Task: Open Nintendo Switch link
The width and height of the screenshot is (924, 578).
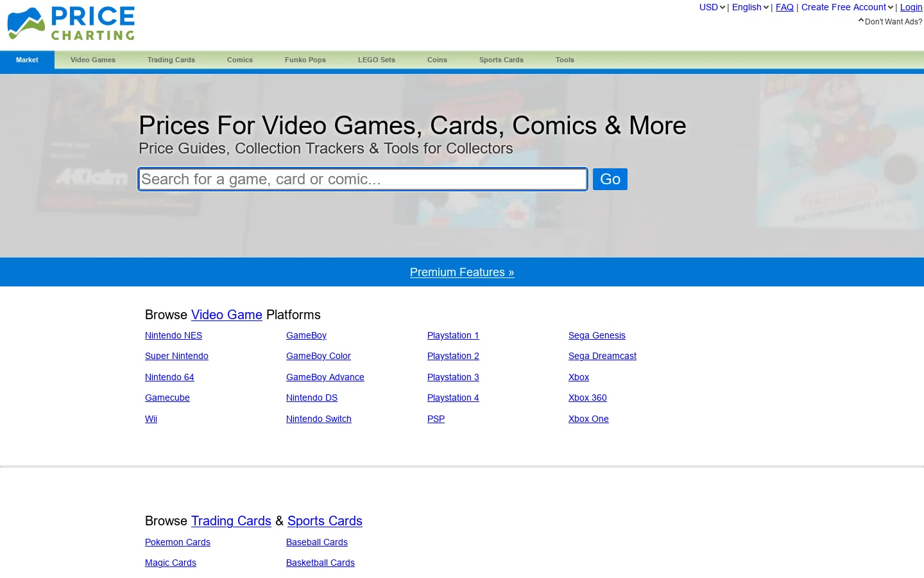Action: (x=319, y=419)
